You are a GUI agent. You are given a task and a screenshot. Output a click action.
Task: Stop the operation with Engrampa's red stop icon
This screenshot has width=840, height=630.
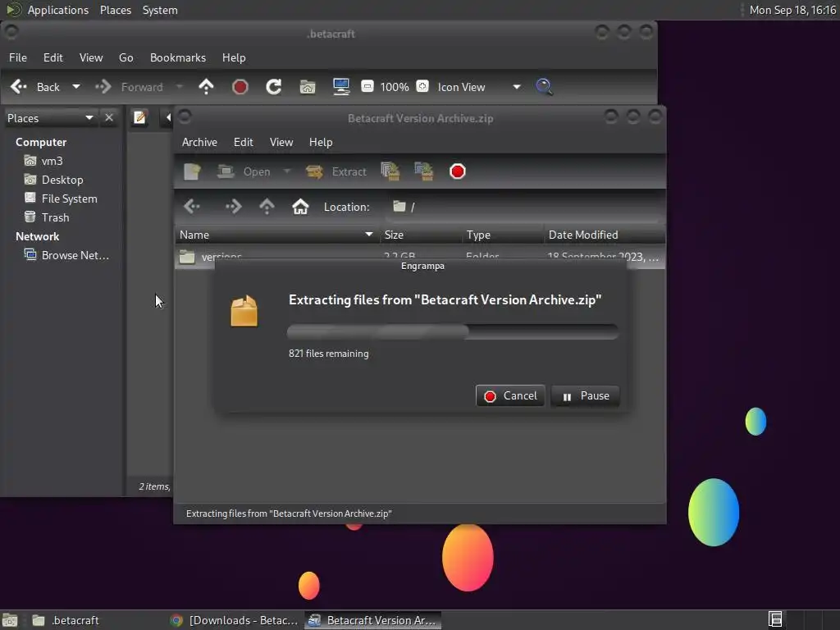(x=458, y=171)
